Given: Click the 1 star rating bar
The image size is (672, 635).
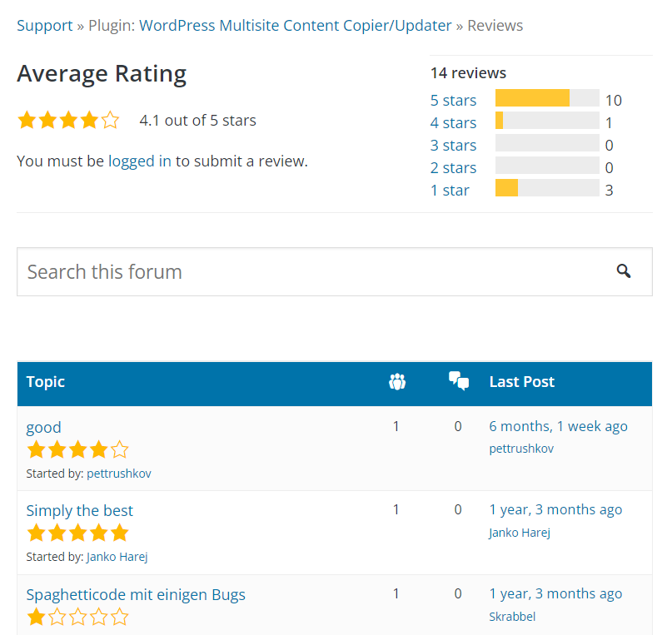Looking at the screenshot, I should [x=547, y=187].
